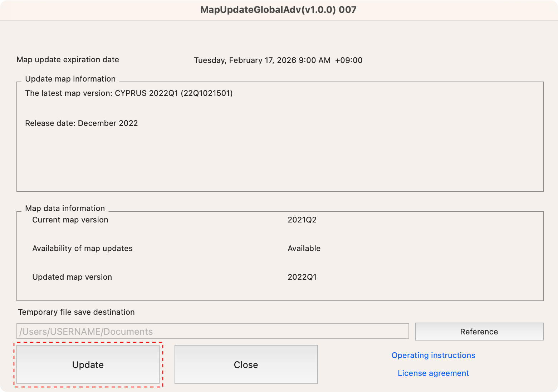
Task: Click the Release date December 2022 text
Action: pos(82,123)
